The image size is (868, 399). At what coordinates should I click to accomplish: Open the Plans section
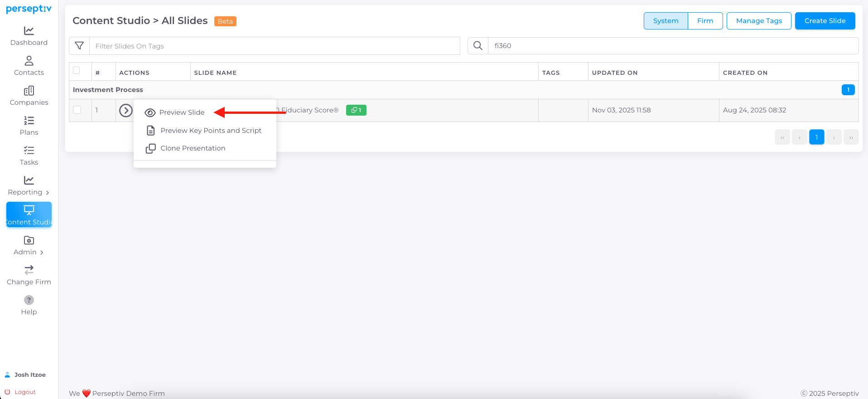click(29, 126)
